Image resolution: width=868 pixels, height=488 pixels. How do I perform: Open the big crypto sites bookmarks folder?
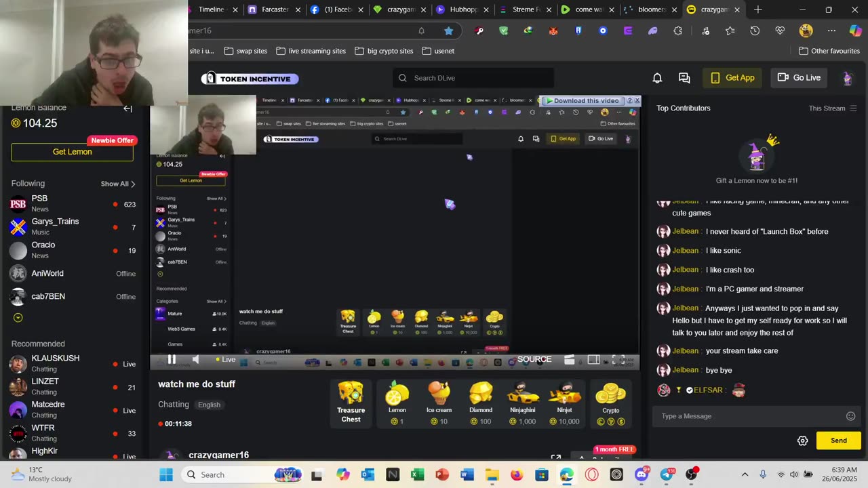coord(384,51)
